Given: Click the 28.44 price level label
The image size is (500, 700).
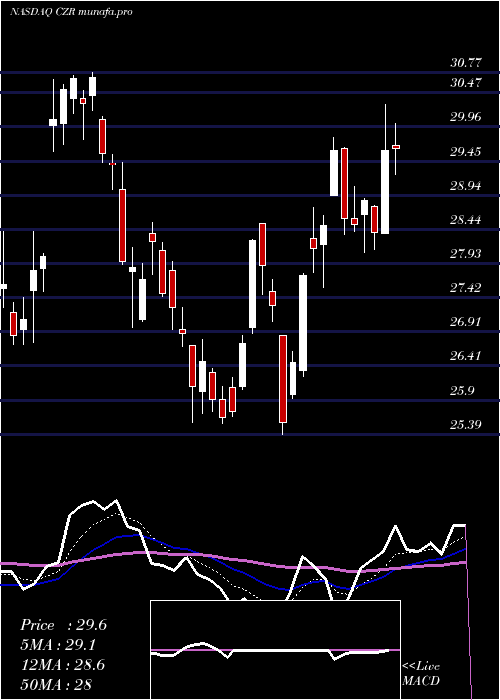Looking at the screenshot, I should (x=466, y=220).
